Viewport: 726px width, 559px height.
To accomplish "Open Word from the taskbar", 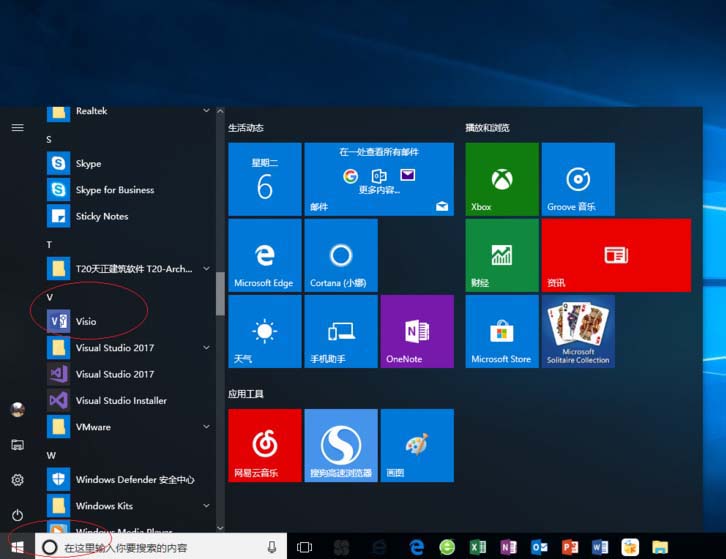I will pos(600,547).
